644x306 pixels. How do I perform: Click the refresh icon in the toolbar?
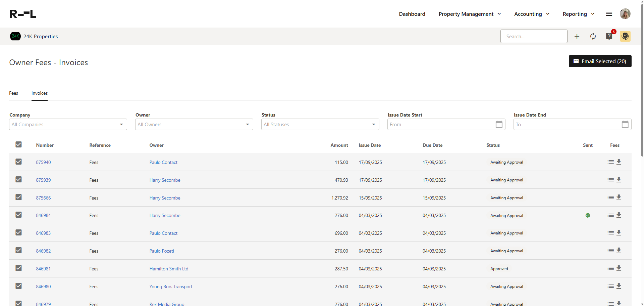[593, 36]
